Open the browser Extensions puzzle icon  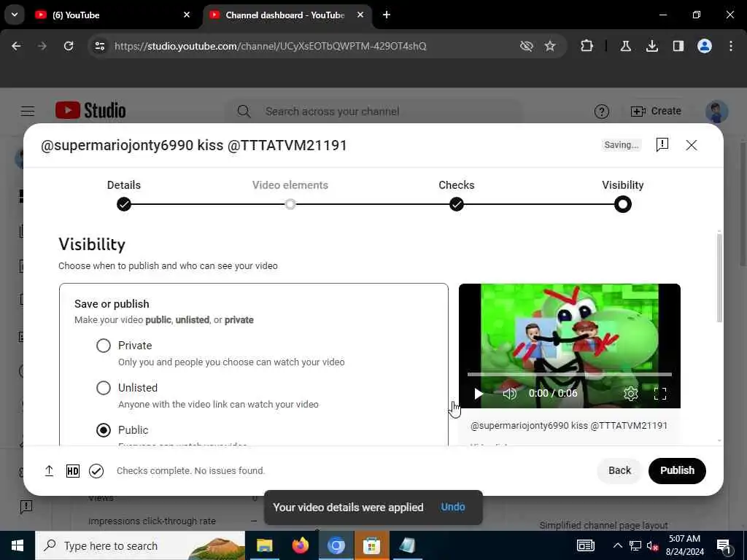(x=587, y=46)
